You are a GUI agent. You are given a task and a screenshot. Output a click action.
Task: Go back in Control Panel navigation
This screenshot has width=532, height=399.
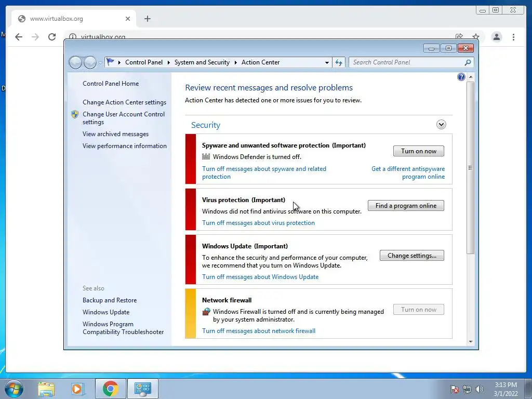(x=75, y=62)
